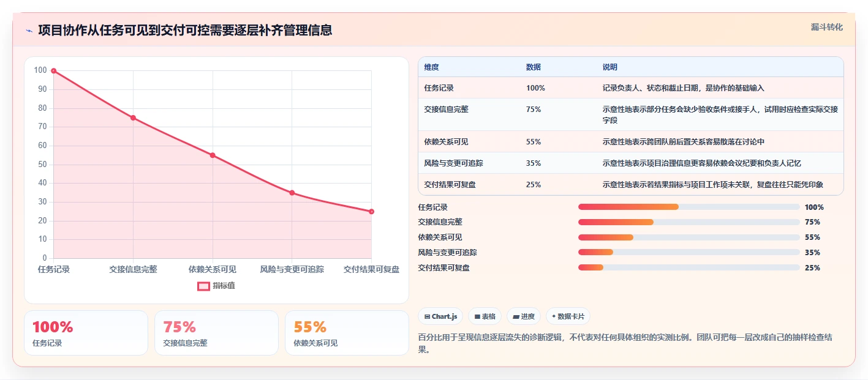This screenshot has width=868, height=380.
Task: Click the description mentioning 会议纪要和负责人记忆
Action: pos(702,163)
